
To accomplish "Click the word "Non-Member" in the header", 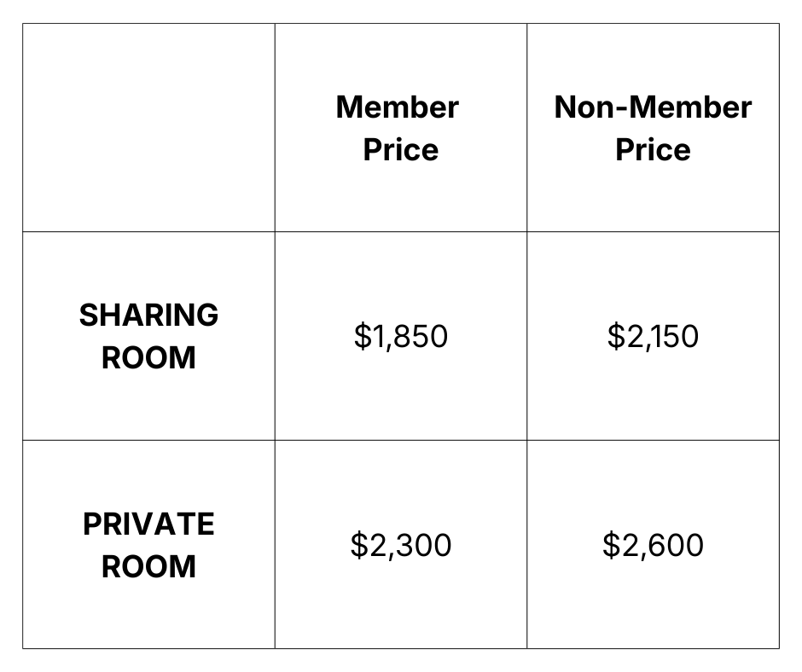I will 653,107.
